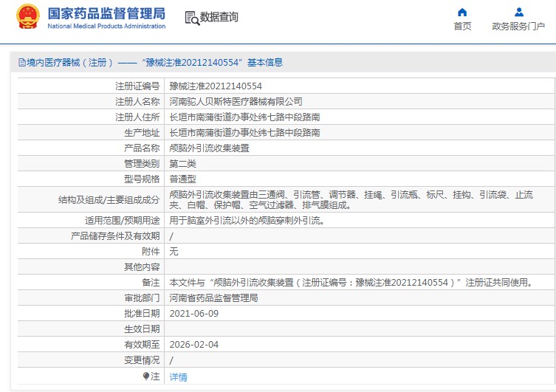Click the 型号规格 row label
556x392 pixels.
pyautogui.click(x=142, y=179)
